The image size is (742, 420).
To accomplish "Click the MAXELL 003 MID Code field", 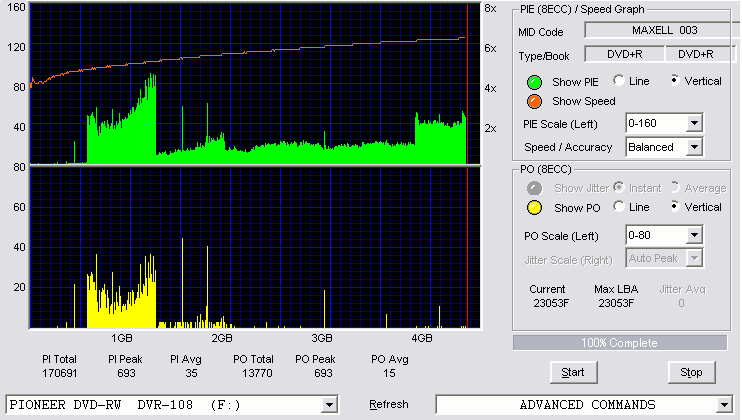I will 662,30.
